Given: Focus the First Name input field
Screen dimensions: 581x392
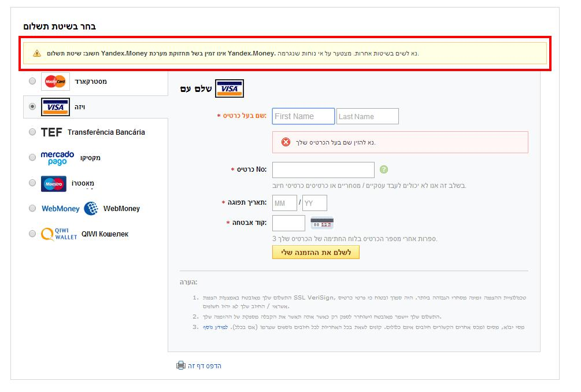Looking at the screenshot, I should [304, 116].
